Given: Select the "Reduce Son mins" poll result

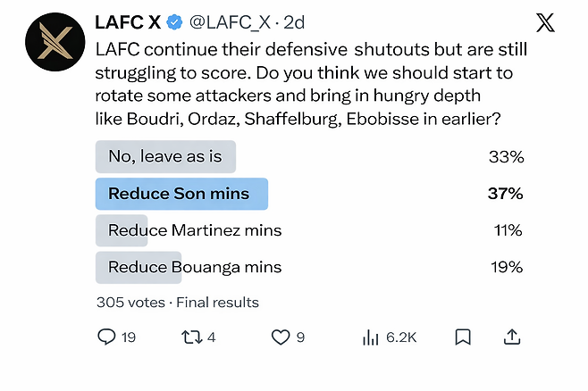Looking at the screenshot, I should tap(179, 194).
